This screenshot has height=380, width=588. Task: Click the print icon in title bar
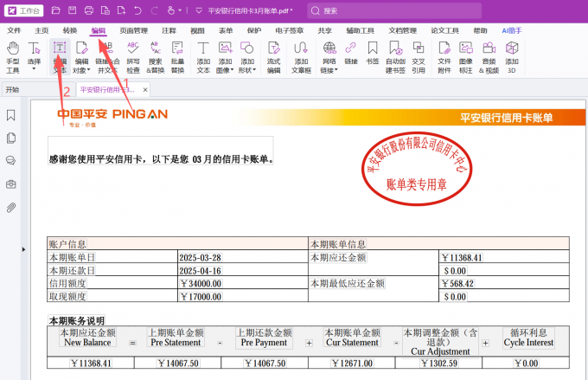point(89,10)
